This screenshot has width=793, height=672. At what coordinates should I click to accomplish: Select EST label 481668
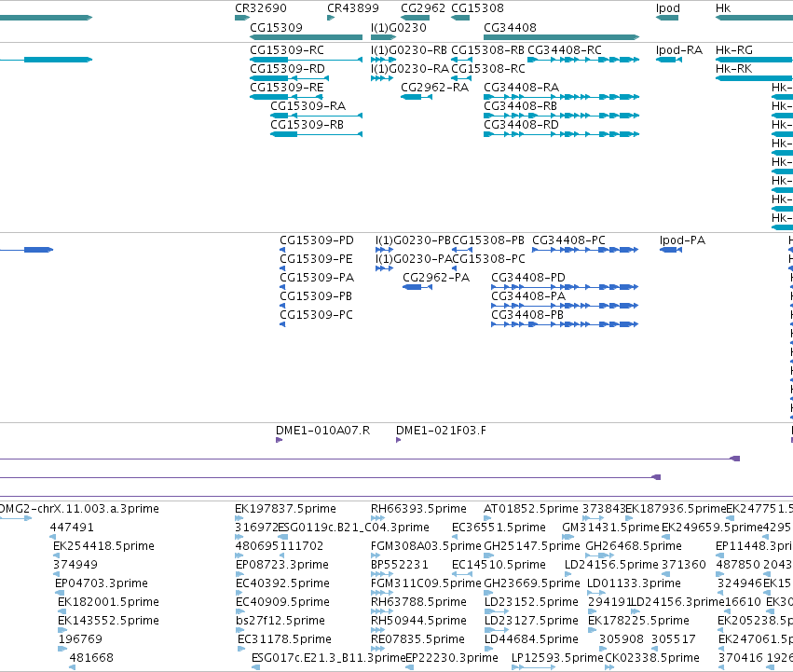91,658
